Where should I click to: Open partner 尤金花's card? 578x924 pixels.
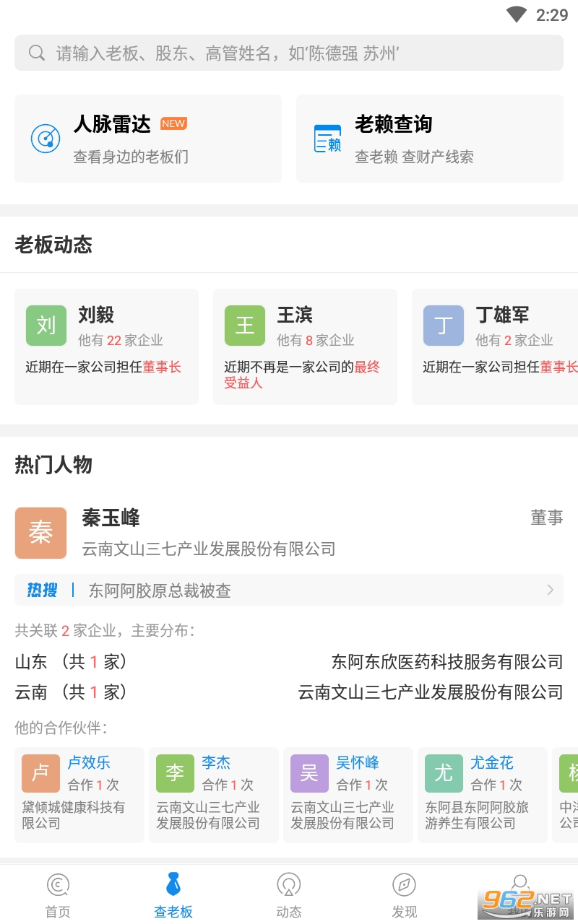click(x=483, y=794)
